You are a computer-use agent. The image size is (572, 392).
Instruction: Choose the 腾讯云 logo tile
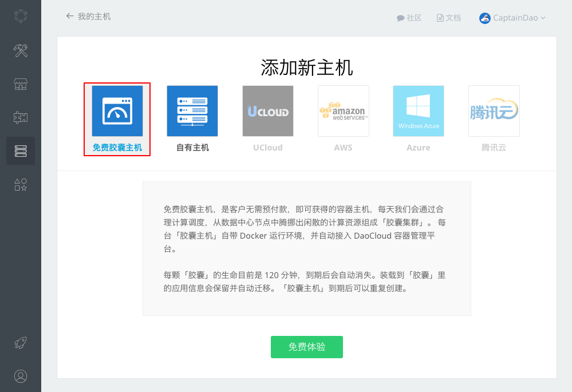(x=494, y=111)
